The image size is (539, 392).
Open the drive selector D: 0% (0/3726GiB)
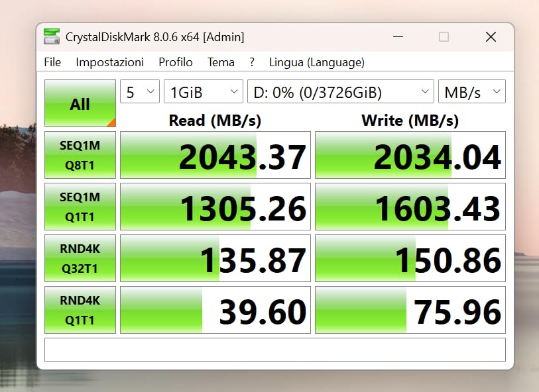click(341, 91)
